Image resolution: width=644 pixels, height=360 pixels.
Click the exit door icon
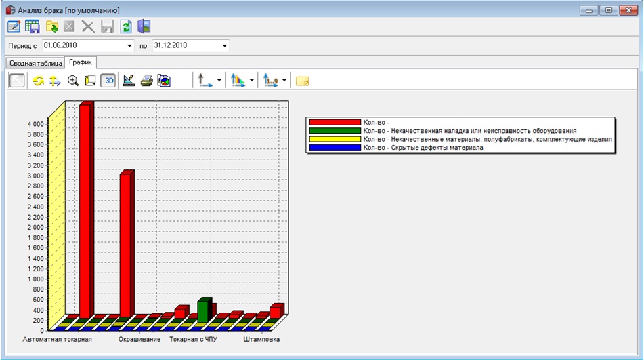click(144, 26)
